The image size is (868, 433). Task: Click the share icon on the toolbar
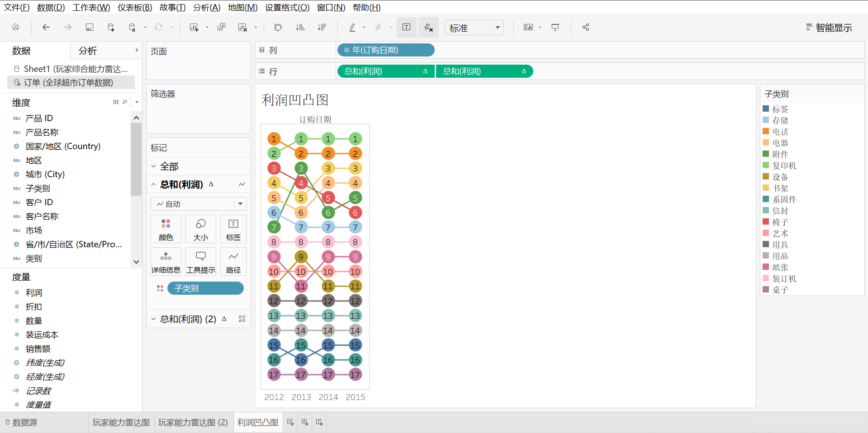585,27
